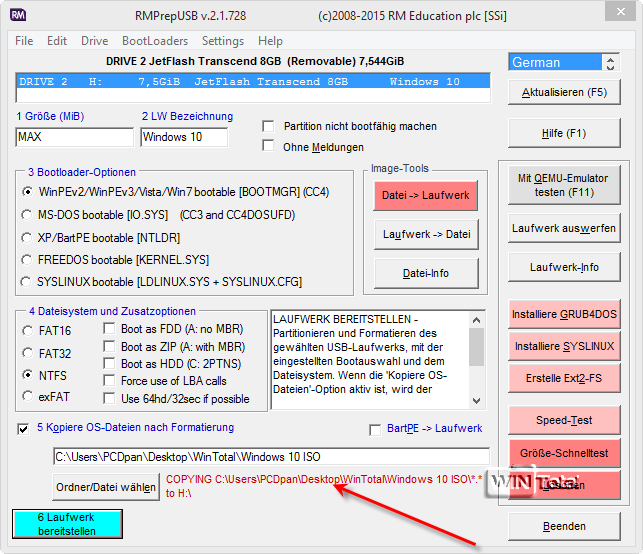This screenshot has width=643, height=554.
Task: Click the Datei-Info button
Action: (426, 273)
